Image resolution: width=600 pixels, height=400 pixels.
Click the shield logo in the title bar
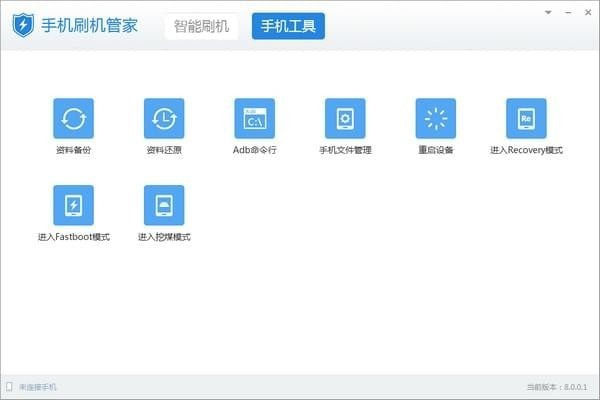pos(23,25)
